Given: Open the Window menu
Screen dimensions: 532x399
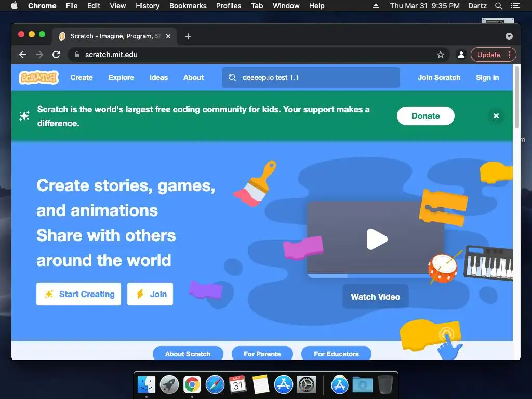Looking at the screenshot, I should tap(286, 6).
